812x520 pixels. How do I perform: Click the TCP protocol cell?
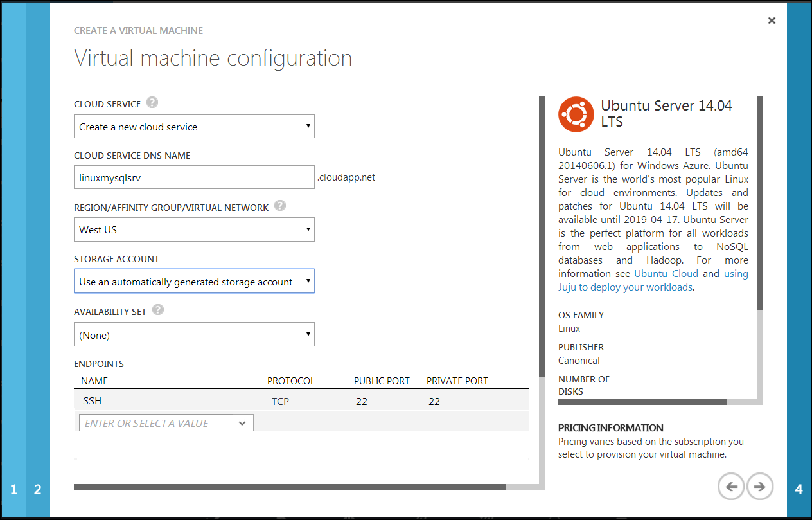coord(280,402)
